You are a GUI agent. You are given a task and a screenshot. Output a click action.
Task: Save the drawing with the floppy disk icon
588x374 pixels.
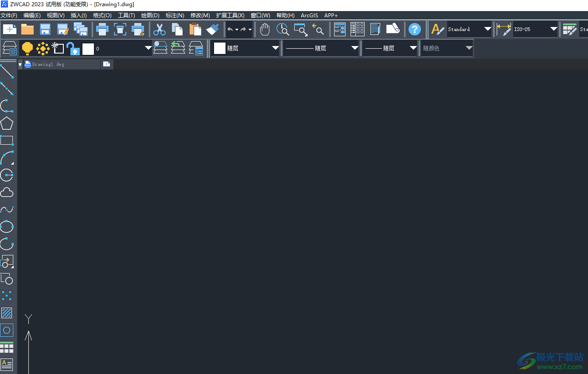click(45, 29)
